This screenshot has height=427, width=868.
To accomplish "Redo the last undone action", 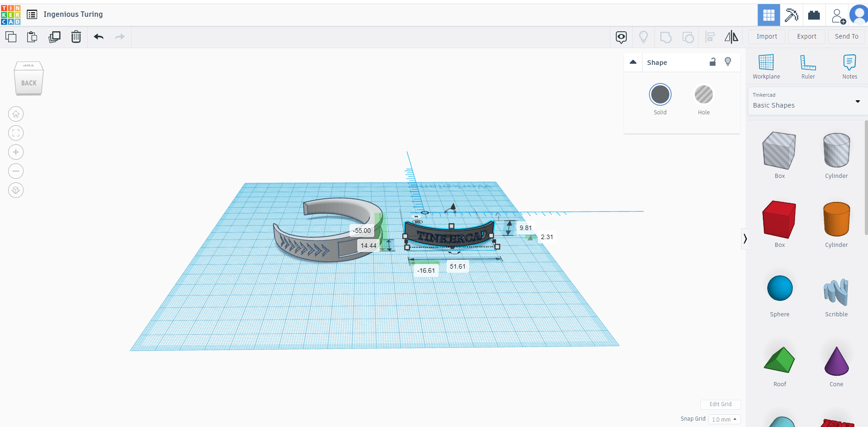I will coord(120,37).
